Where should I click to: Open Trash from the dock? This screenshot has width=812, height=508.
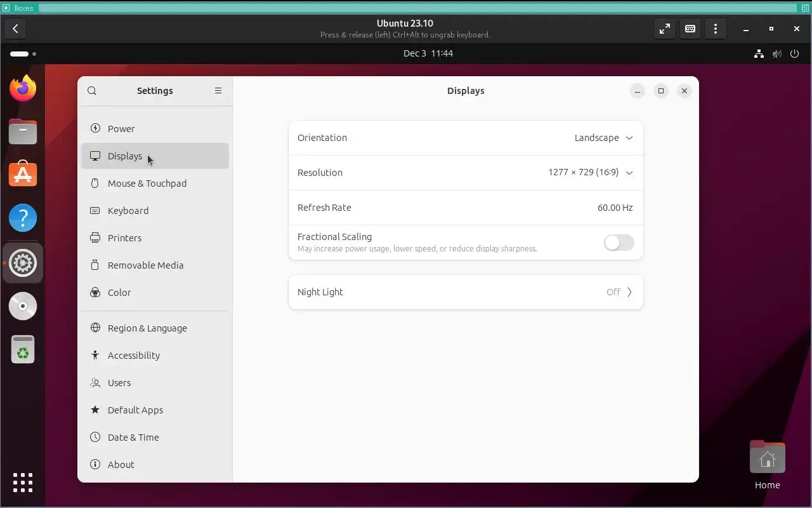[23, 349]
